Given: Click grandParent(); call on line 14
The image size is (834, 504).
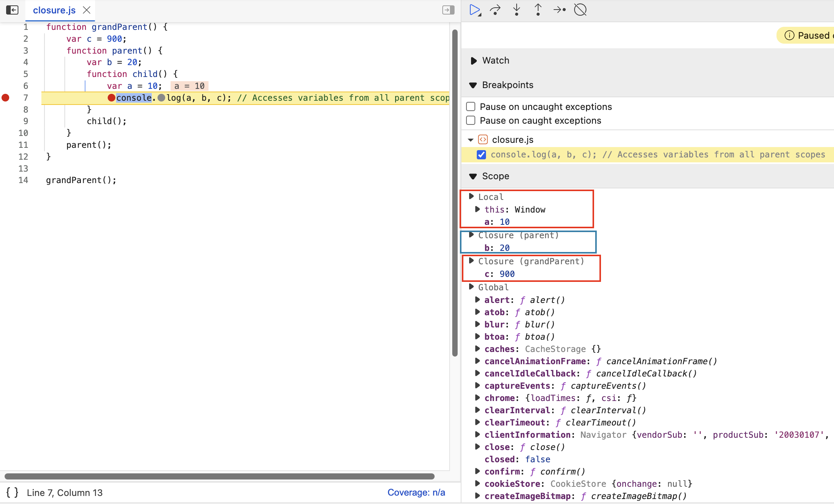Looking at the screenshot, I should coord(81,180).
